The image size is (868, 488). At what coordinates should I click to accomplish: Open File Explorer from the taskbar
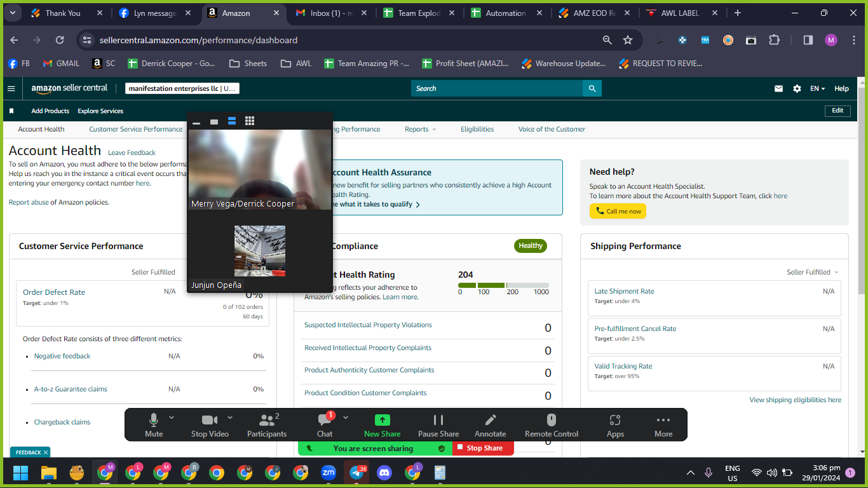49,473
